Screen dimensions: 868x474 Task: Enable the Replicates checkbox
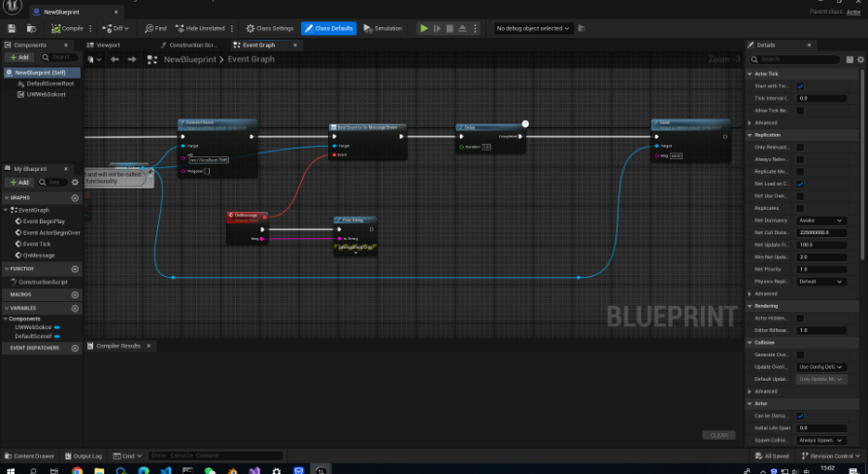pos(800,208)
